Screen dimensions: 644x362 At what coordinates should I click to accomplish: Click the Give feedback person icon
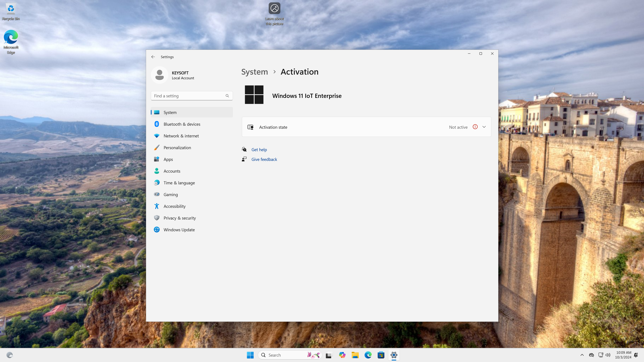pyautogui.click(x=244, y=159)
